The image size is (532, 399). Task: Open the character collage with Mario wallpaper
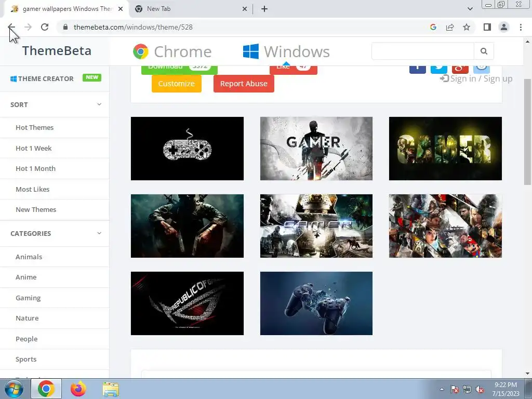click(x=445, y=226)
